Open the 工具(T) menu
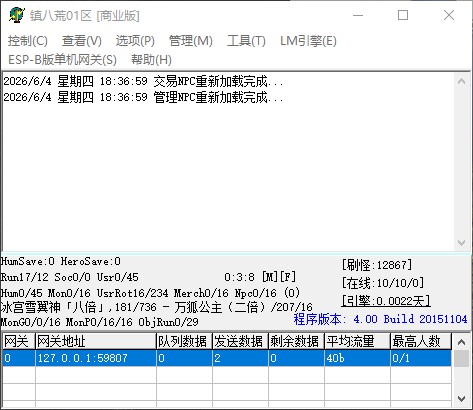This screenshot has height=410, width=473. pos(246,41)
